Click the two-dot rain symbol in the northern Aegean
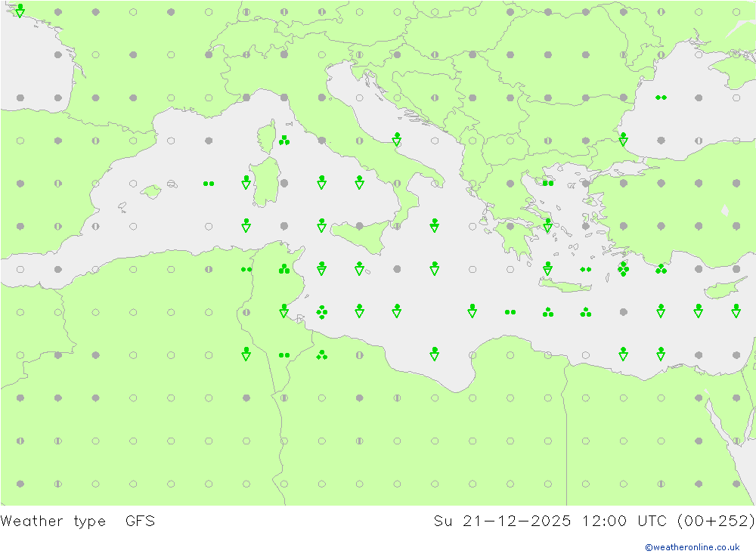 548,183
